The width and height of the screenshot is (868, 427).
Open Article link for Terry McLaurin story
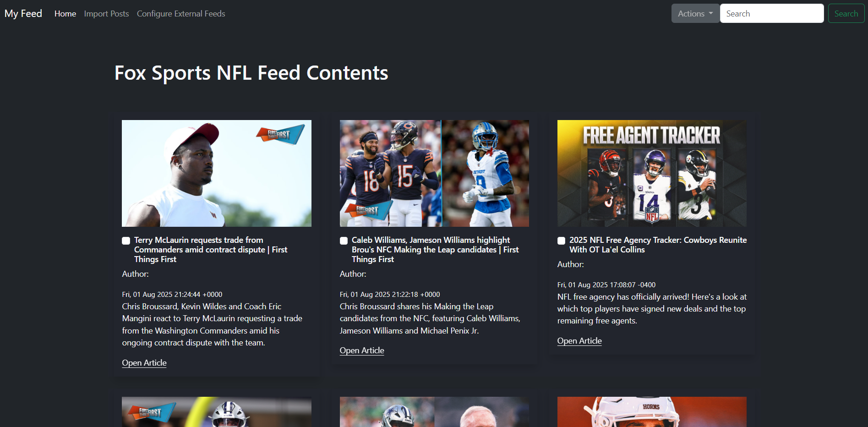(144, 363)
